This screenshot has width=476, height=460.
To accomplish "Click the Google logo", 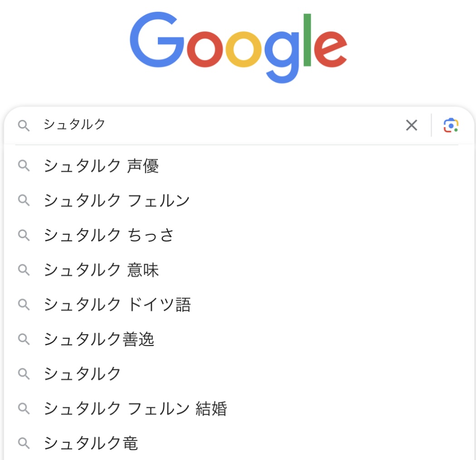I will pos(238,47).
